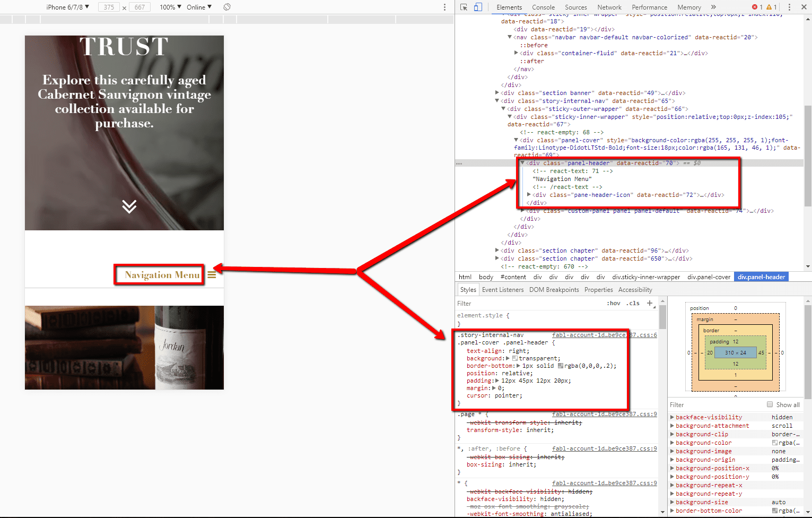812x518 pixels.
Task: Switch to the Sources tab
Action: click(576, 7)
